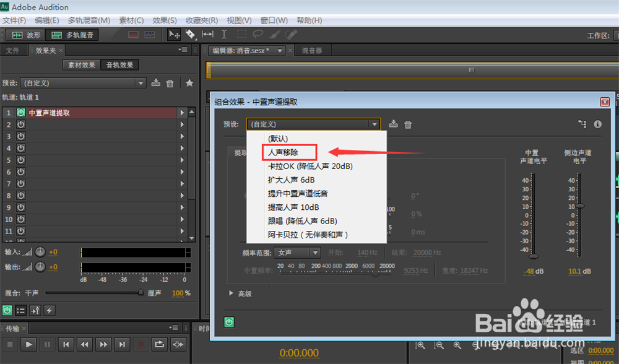Select the Slip tool
The width and height of the screenshot is (619, 364).
207,35
